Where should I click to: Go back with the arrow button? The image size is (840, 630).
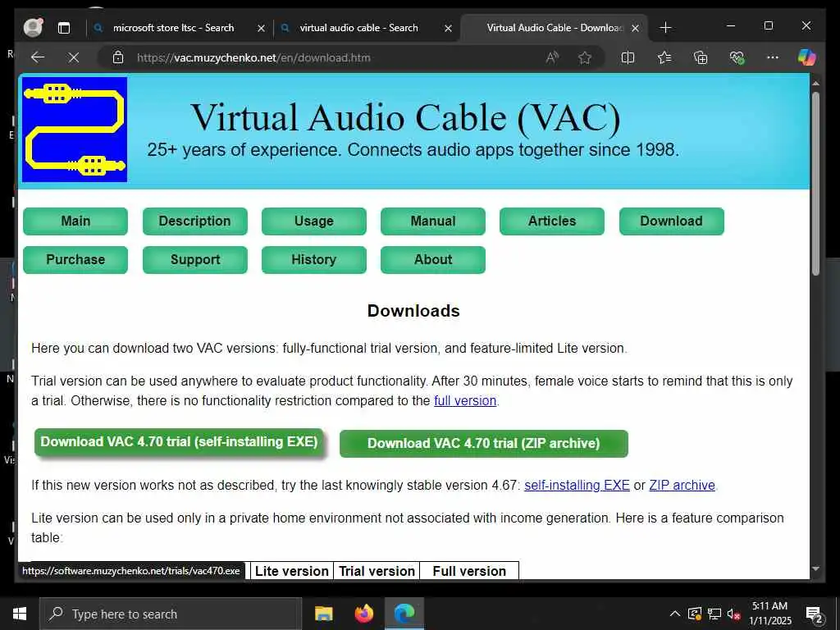(x=38, y=57)
